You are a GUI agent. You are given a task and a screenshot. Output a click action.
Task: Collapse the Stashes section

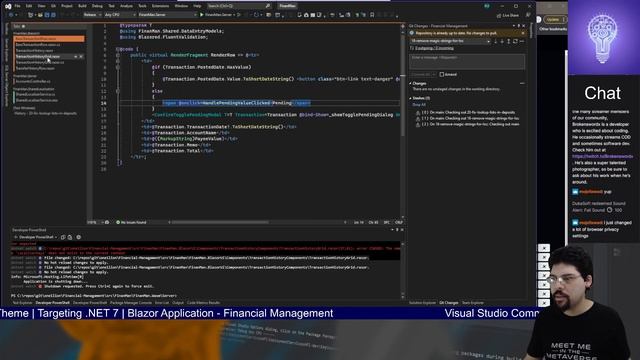410,98
